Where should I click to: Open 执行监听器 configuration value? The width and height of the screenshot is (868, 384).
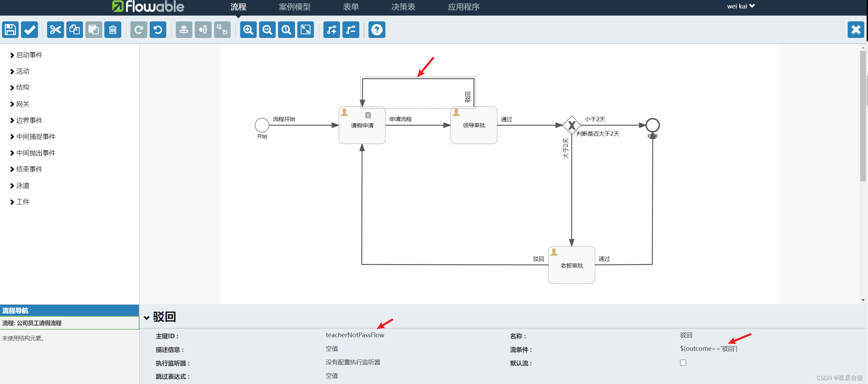tap(353, 362)
